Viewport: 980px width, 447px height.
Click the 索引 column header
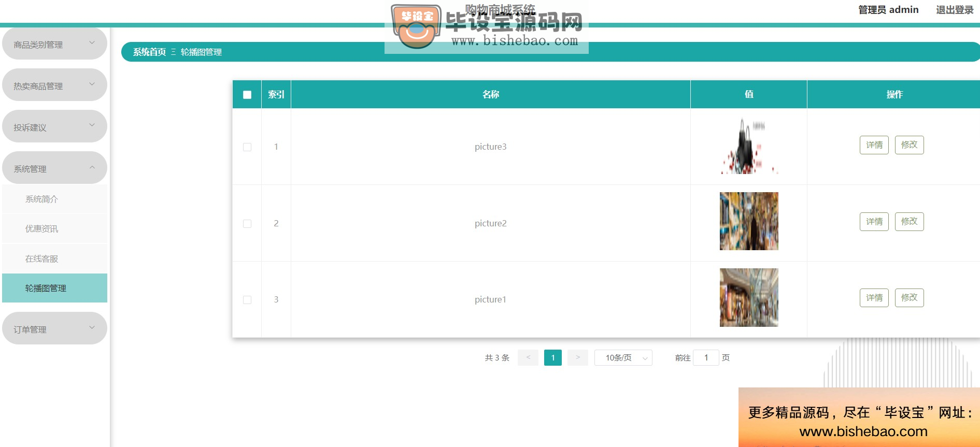(x=276, y=94)
